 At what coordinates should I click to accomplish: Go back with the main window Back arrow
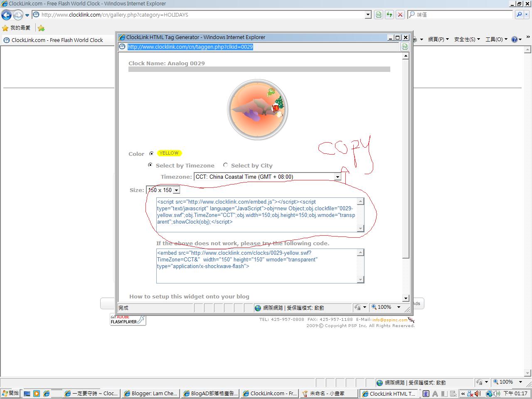tap(6, 15)
